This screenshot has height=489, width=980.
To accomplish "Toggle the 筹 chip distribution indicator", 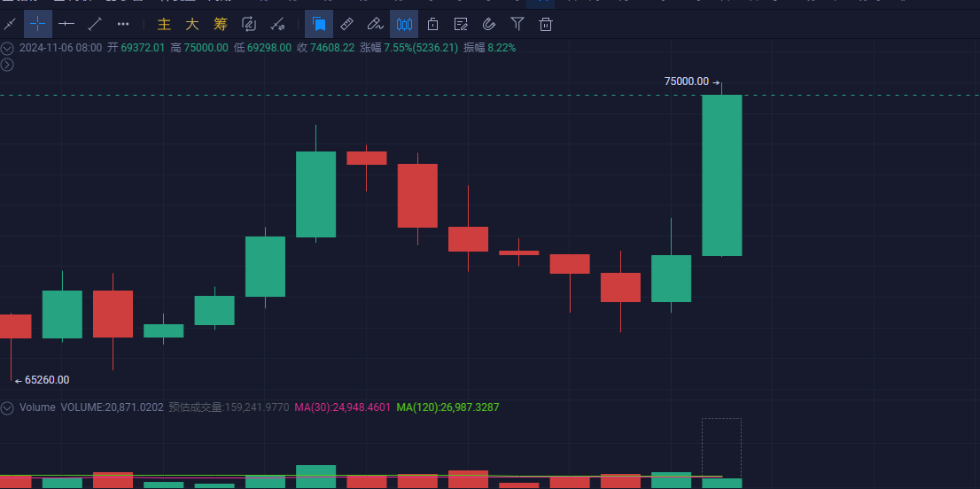I will coord(221,24).
